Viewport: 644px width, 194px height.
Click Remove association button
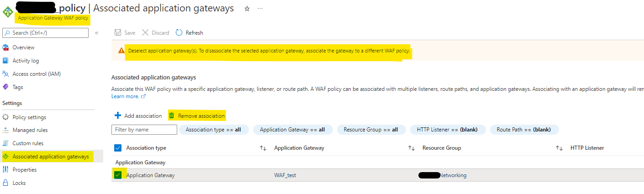click(197, 116)
